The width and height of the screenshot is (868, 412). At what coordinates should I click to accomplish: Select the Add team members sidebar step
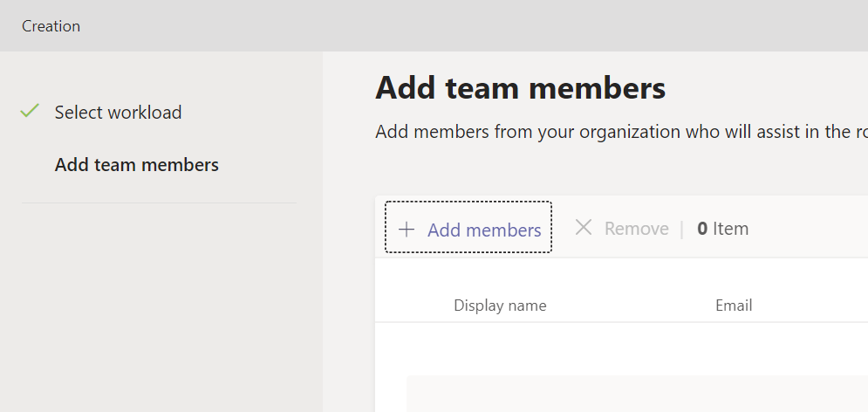(136, 165)
